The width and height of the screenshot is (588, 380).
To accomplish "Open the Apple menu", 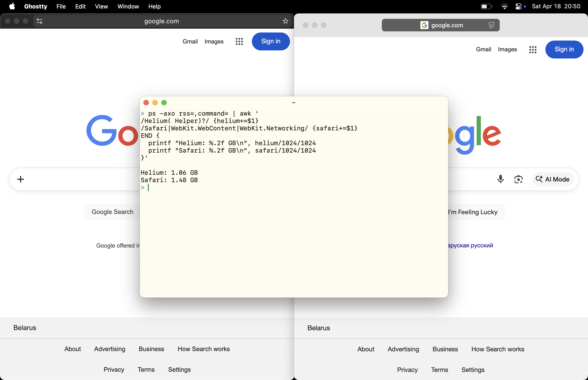I will click(x=12, y=6).
